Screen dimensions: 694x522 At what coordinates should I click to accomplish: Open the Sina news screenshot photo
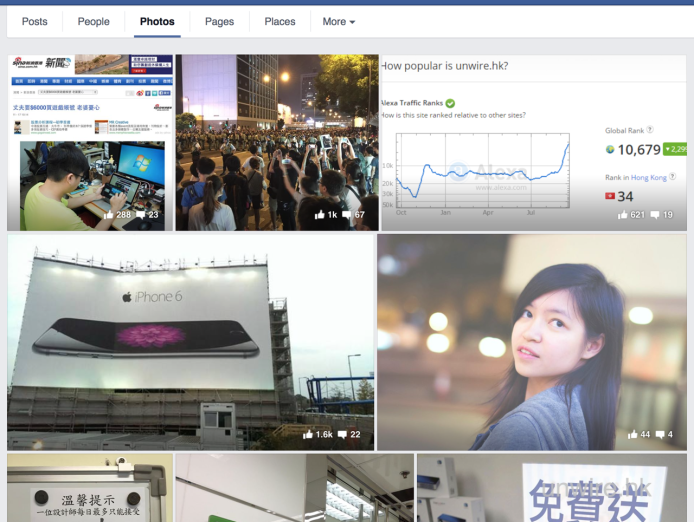point(90,143)
